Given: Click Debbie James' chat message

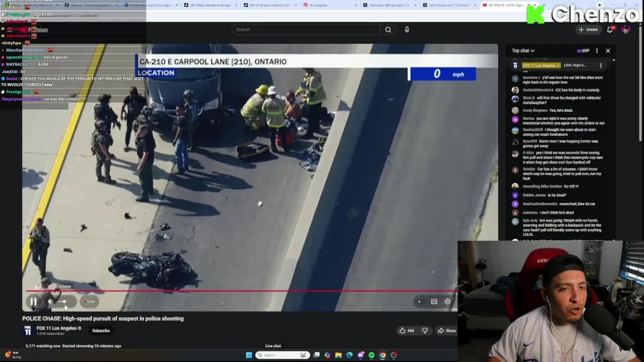Looking at the screenshot, I should (544, 195).
